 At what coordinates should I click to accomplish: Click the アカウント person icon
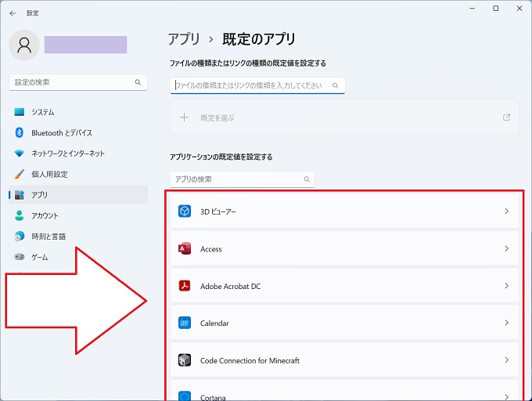tap(20, 215)
